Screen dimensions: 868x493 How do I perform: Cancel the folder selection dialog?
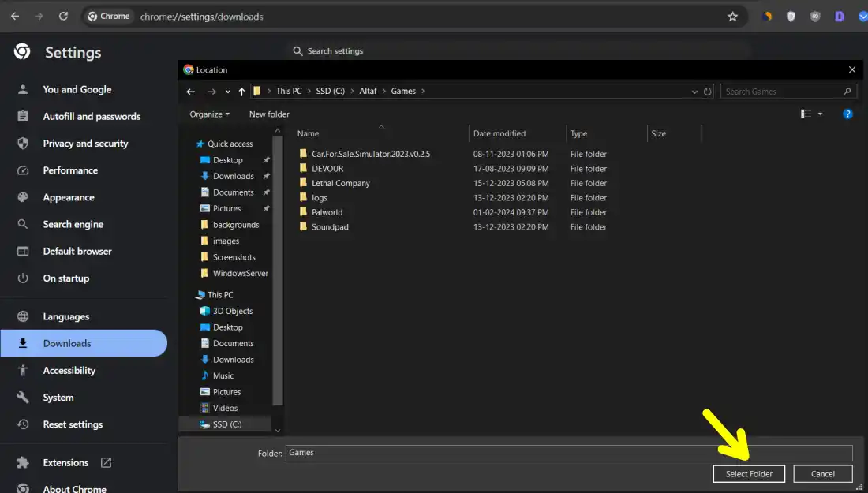click(x=822, y=473)
